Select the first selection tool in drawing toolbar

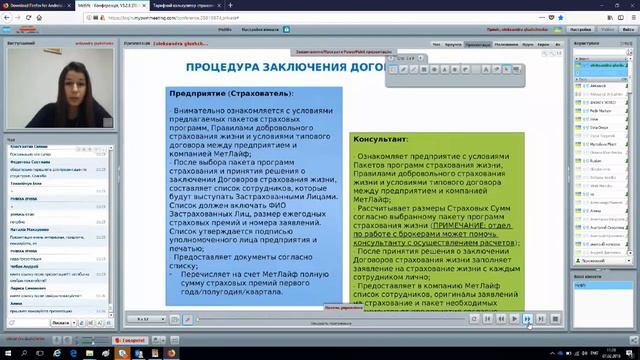tap(393, 70)
